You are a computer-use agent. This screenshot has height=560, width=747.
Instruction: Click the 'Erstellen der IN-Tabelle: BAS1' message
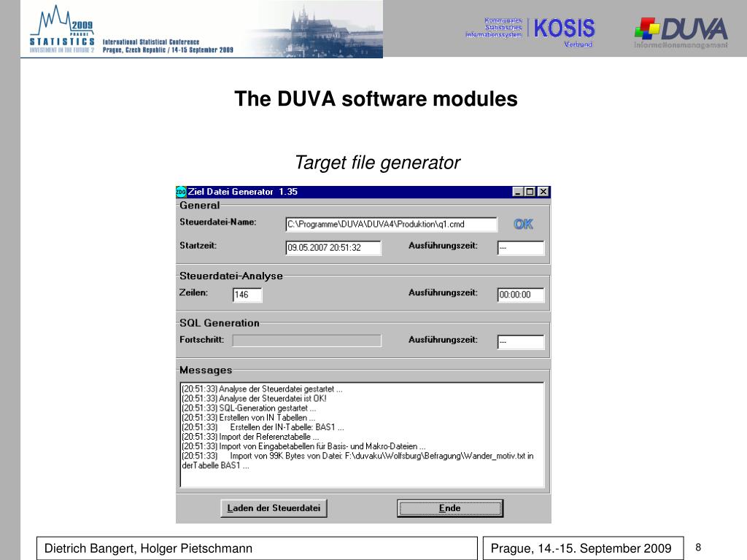(263, 427)
